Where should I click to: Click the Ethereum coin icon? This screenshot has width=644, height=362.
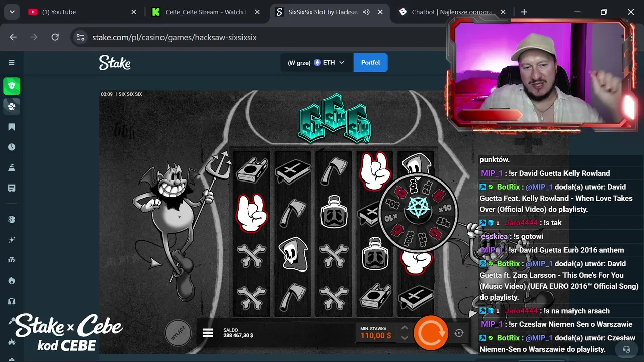pyautogui.click(x=317, y=63)
